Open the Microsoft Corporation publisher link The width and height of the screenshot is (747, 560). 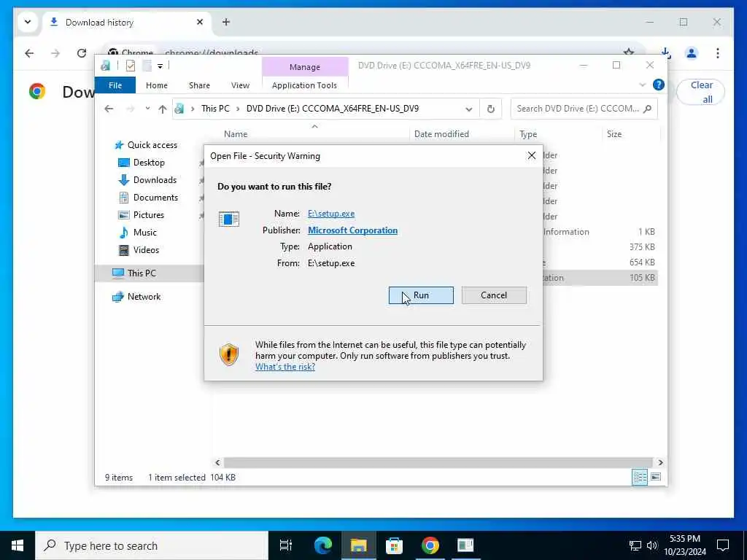click(x=352, y=230)
